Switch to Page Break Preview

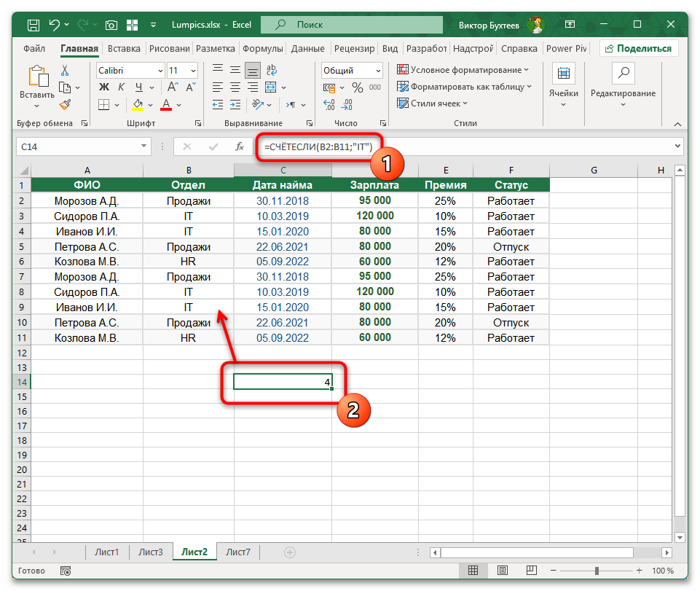(531, 571)
